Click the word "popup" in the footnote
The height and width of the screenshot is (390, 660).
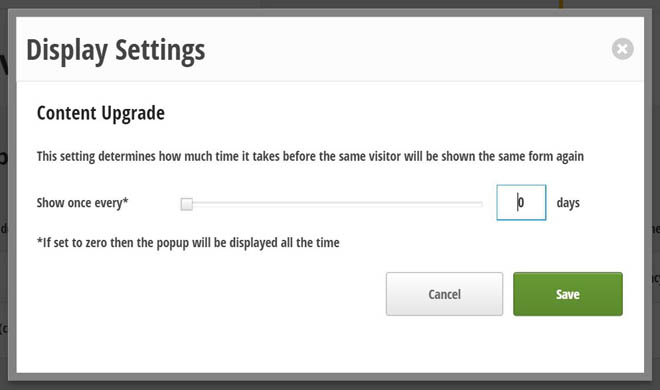[x=173, y=243]
